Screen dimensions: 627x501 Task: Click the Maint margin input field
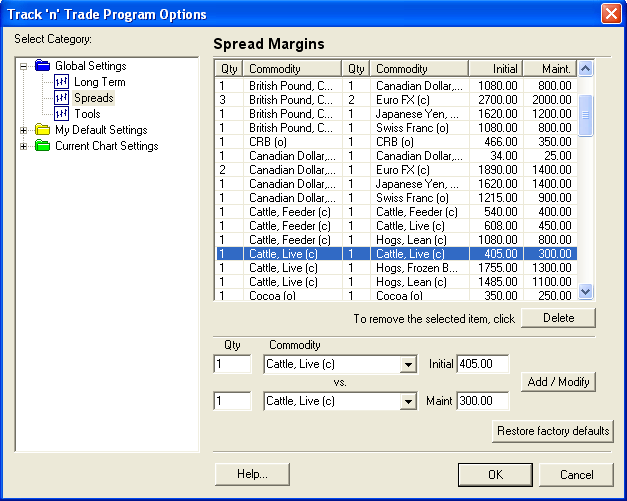483,401
